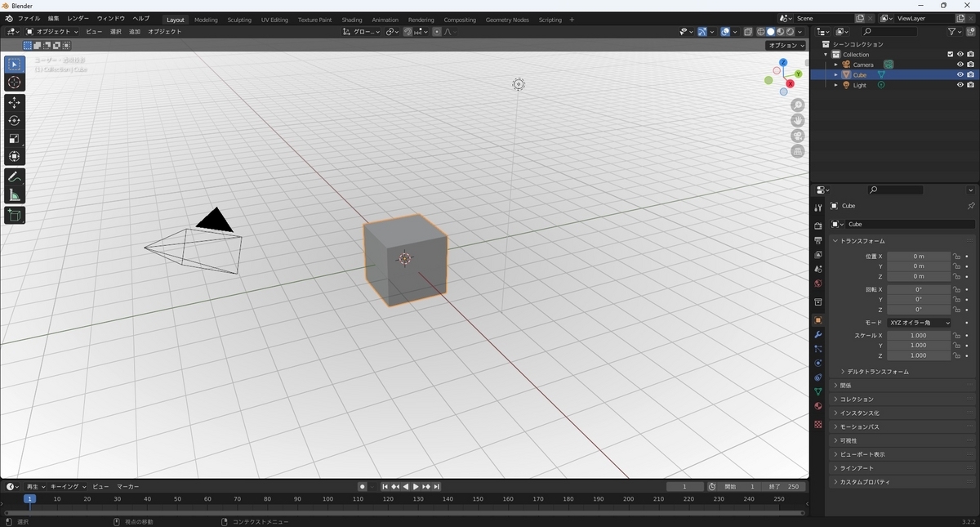Open the View Layer properties tab
The width and height of the screenshot is (980, 527).
tap(817, 255)
